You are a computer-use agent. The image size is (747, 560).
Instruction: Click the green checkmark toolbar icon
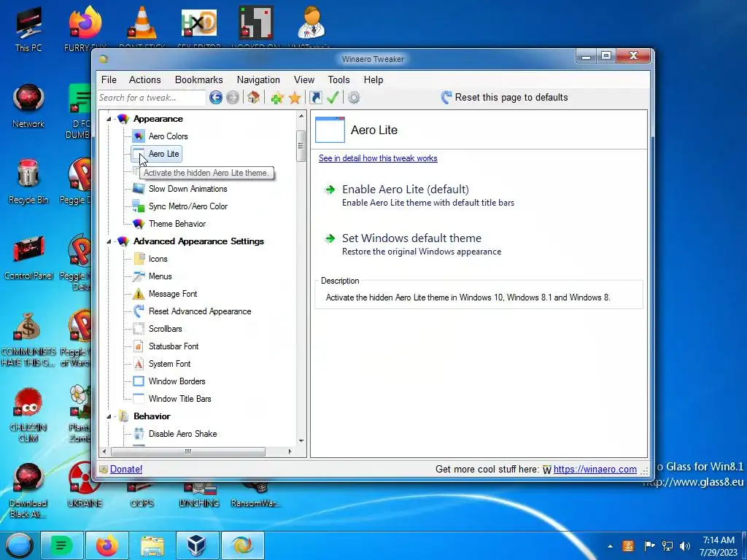click(333, 98)
